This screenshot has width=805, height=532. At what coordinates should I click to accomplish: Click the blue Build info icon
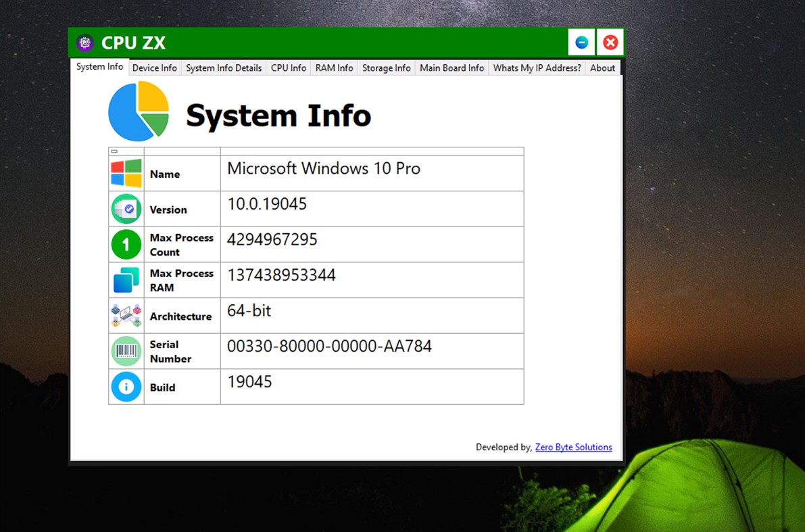tap(126, 387)
